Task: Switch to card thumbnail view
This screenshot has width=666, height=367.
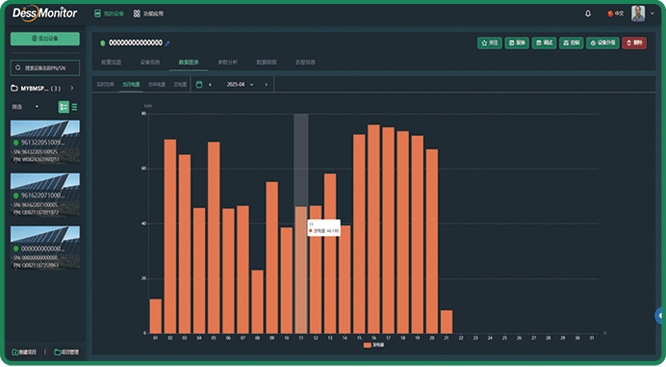Action: (x=63, y=107)
